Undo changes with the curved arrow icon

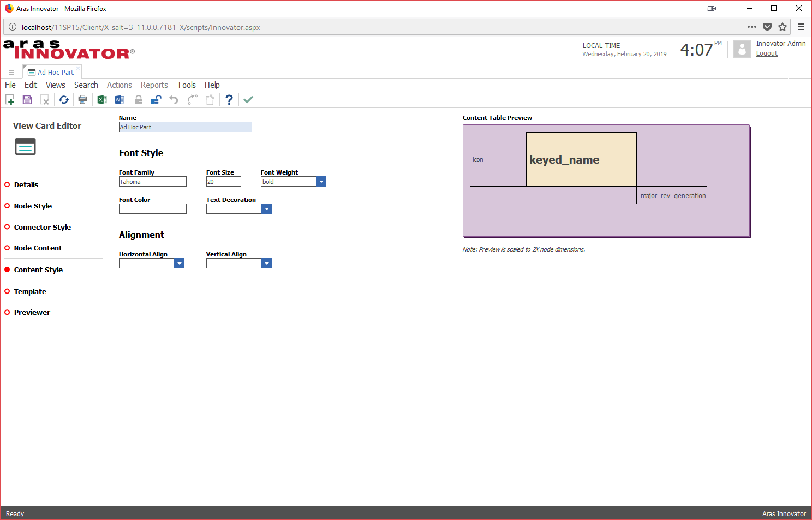tap(174, 99)
